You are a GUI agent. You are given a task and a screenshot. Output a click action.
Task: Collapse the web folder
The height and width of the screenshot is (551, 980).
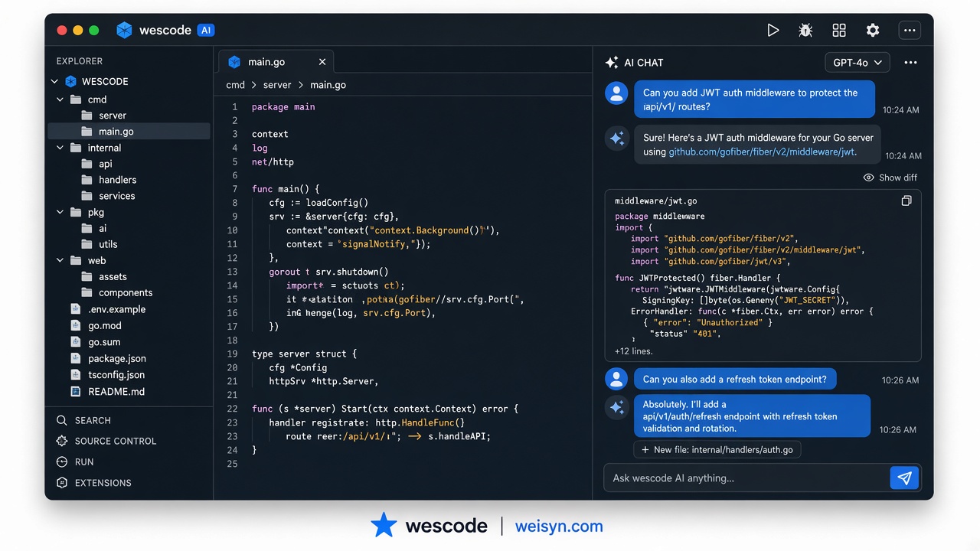(60, 260)
